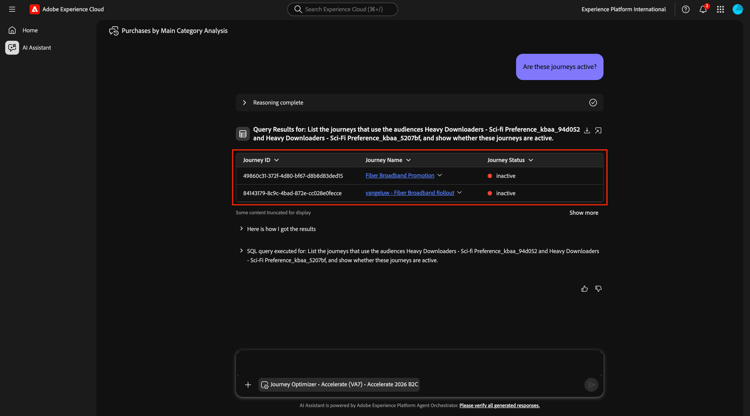Go to Home in sidebar

30,30
